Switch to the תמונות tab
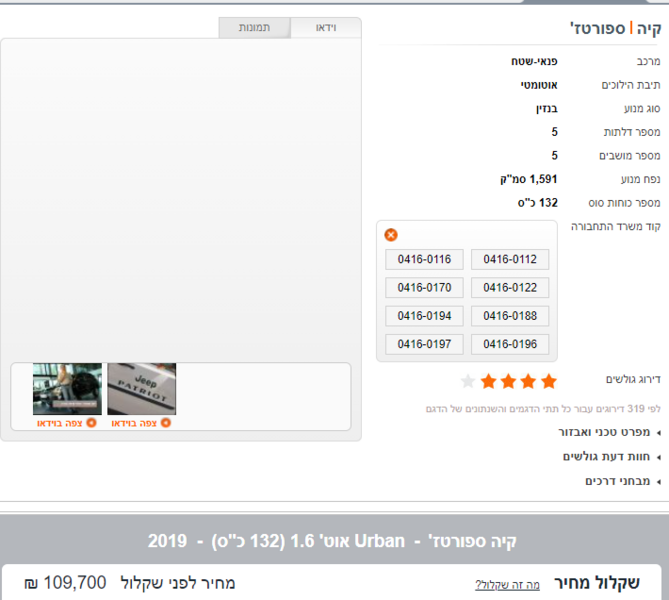The width and height of the screenshot is (669, 600). 254,28
